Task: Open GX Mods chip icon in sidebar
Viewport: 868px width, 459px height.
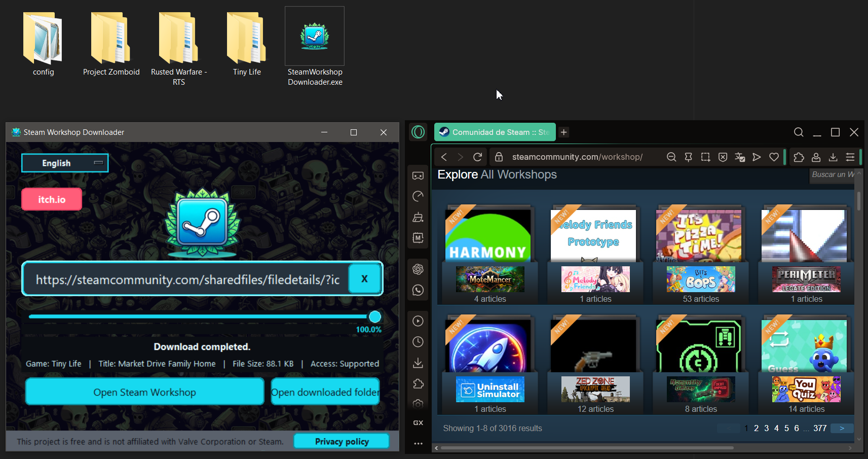Action: pos(418,238)
